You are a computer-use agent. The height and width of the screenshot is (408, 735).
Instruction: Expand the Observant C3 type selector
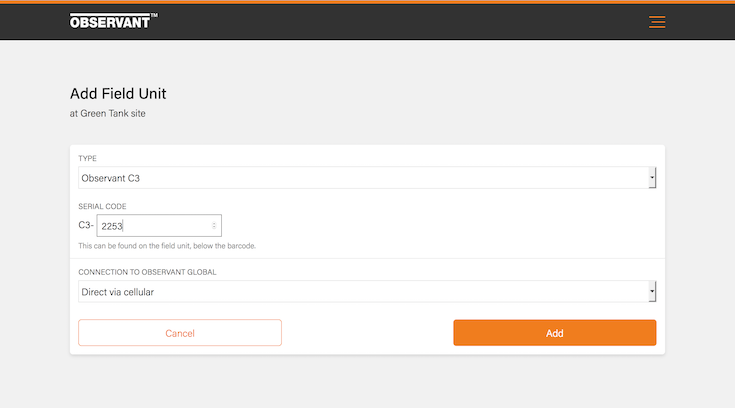[x=360, y=178]
